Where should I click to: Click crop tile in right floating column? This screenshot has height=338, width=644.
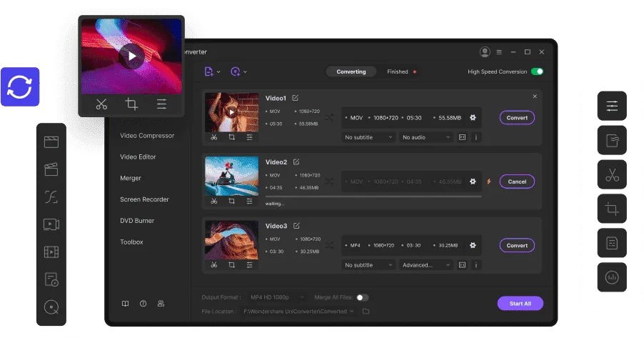point(612,209)
